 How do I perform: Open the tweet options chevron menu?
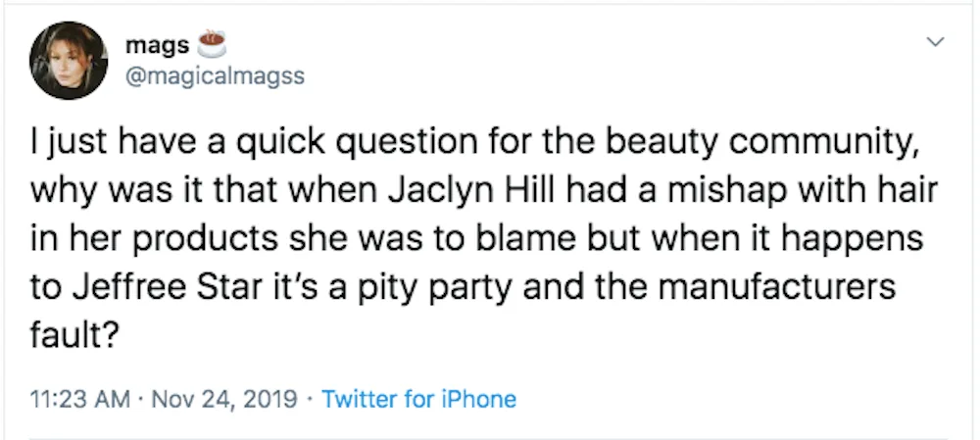(x=936, y=42)
